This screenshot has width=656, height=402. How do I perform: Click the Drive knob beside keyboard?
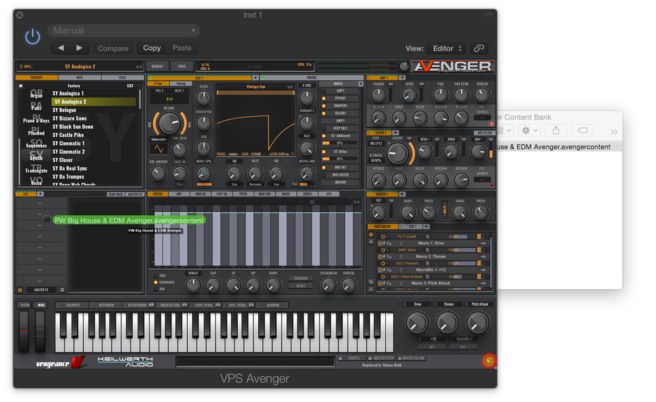point(418,321)
